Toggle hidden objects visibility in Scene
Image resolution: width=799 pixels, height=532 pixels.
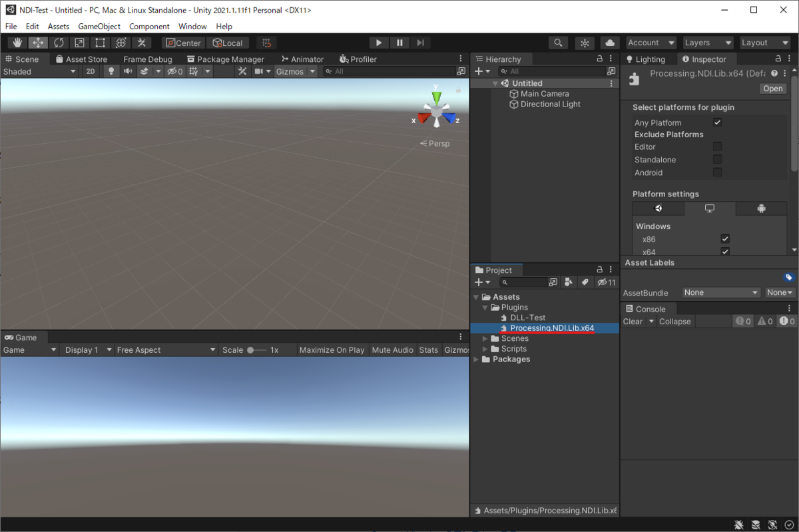(x=175, y=71)
